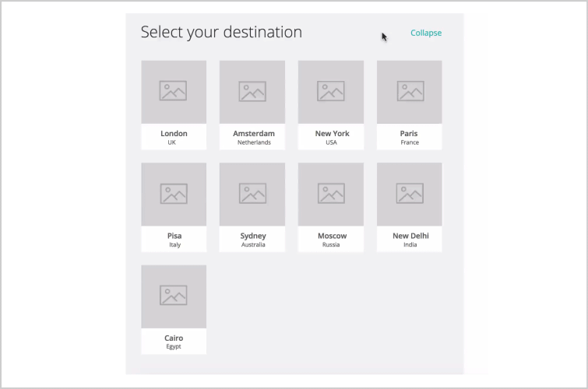Pick the New York USA caption
This screenshot has width=588, height=389.
click(x=332, y=137)
